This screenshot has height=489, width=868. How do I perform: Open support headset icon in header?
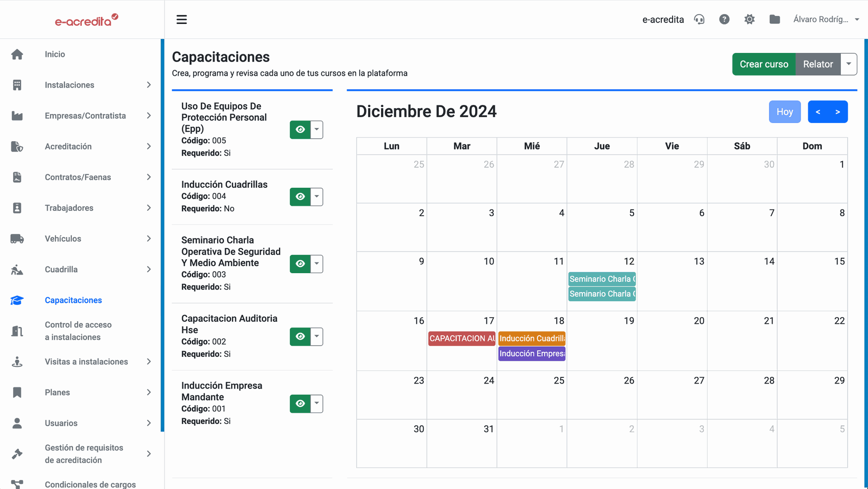pos(699,19)
